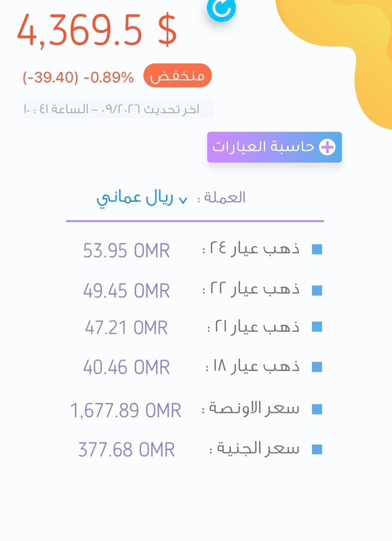The height and width of the screenshot is (541, 392).
Task: Select the 377.68 OMR pound price
Action: pos(126,450)
